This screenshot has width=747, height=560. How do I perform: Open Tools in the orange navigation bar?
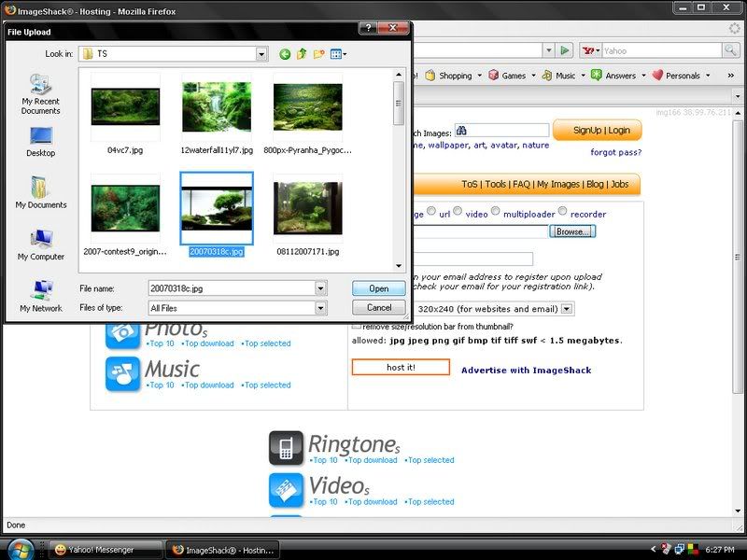point(496,184)
